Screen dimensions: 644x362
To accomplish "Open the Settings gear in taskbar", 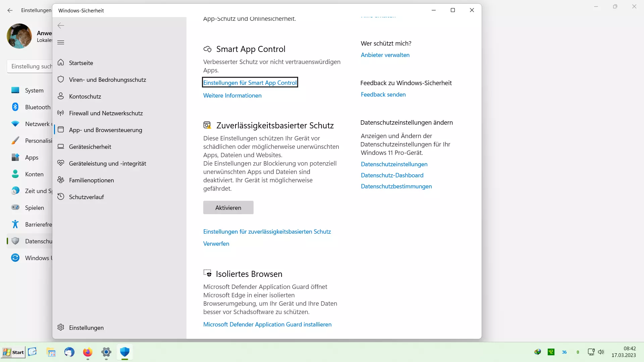I will [106, 352].
